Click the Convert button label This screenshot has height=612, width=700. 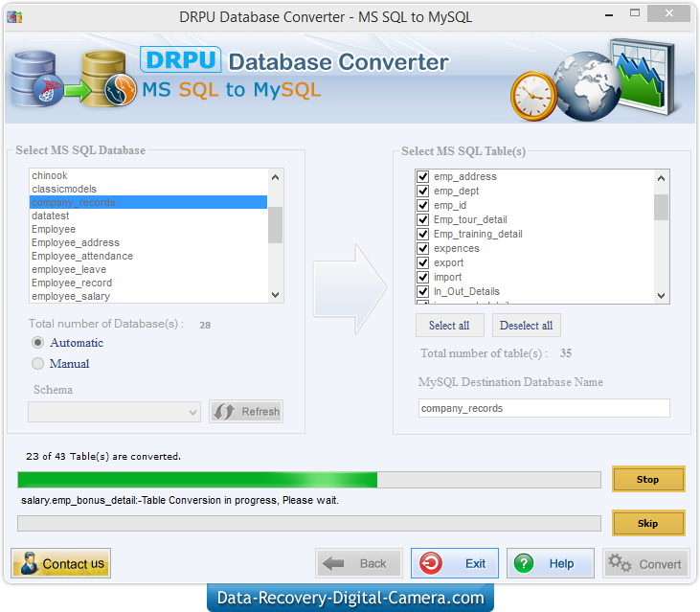[x=661, y=564]
